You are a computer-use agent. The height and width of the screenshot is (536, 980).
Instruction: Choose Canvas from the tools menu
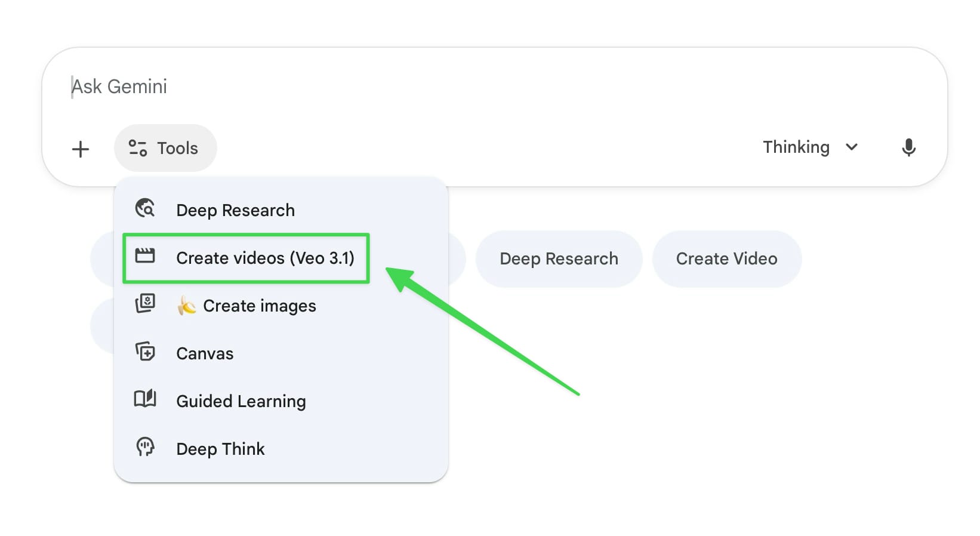281,353
